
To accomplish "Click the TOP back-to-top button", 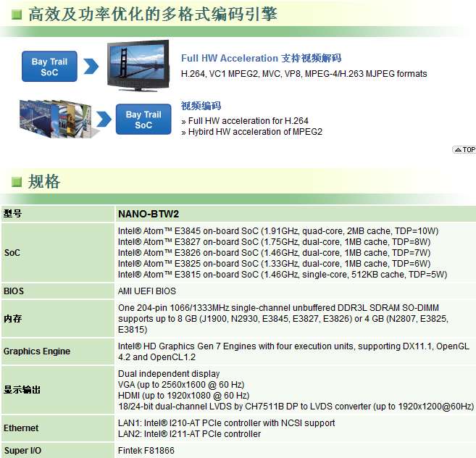I will 464,149.
